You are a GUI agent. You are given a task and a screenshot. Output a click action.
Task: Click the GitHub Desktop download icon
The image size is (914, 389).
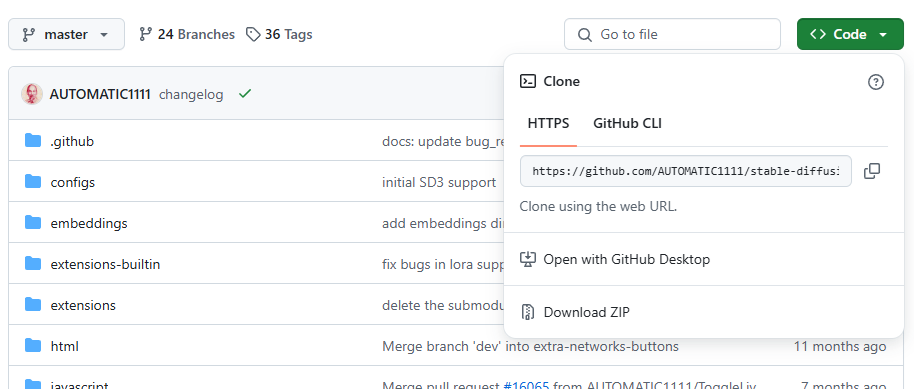click(x=528, y=259)
